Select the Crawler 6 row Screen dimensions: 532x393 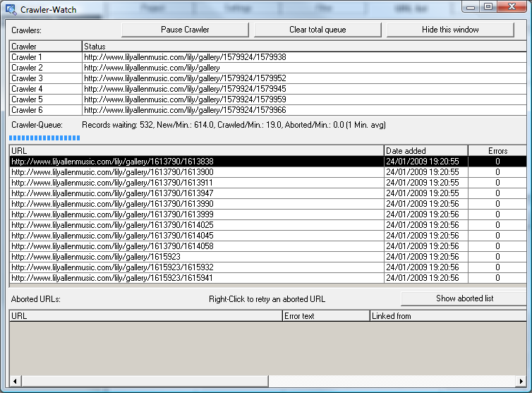(x=268, y=110)
